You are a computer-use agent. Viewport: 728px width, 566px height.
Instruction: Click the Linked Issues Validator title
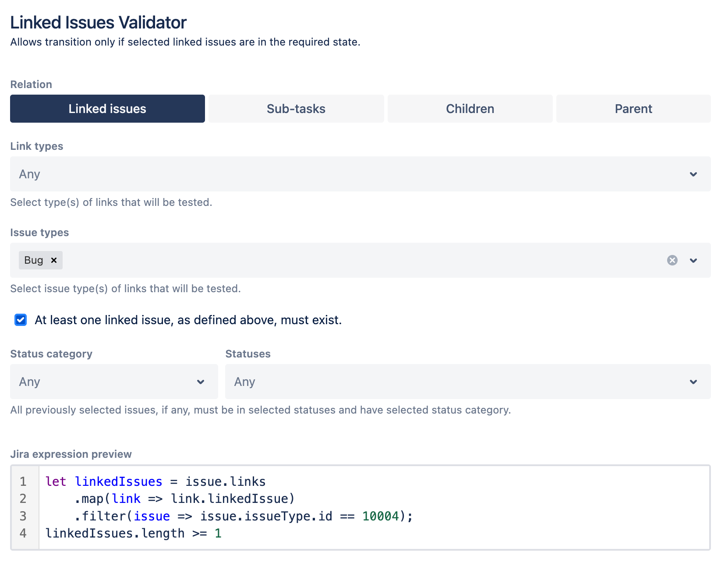tap(98, 22)
